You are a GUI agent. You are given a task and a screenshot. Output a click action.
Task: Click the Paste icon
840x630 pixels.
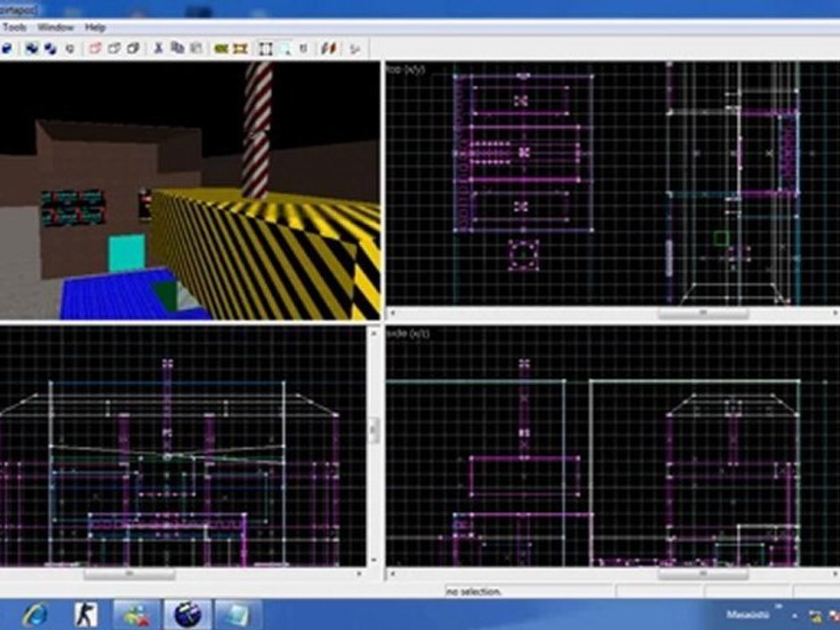tap(196, 49)
